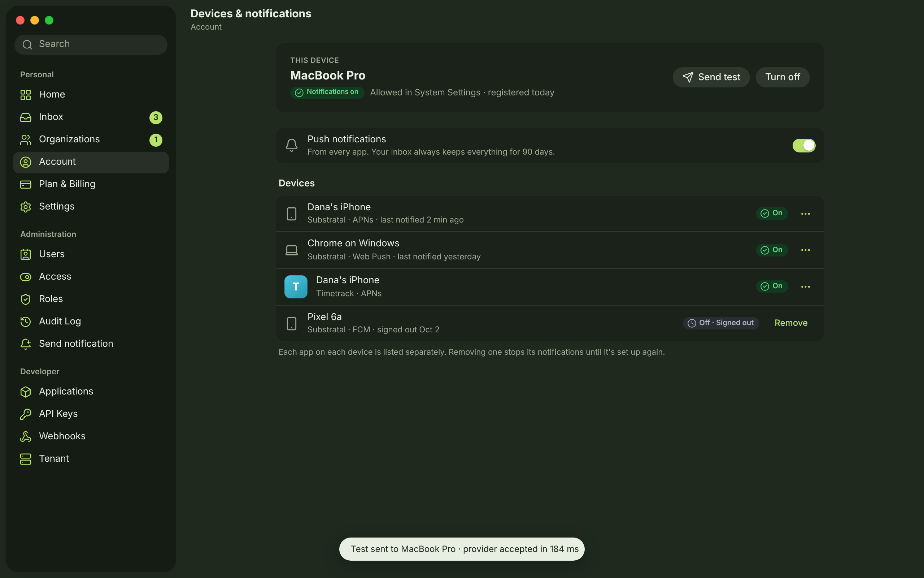Open Applications cube icon
Viewport: 924px width, 578px height.
(x=26, y=392)
